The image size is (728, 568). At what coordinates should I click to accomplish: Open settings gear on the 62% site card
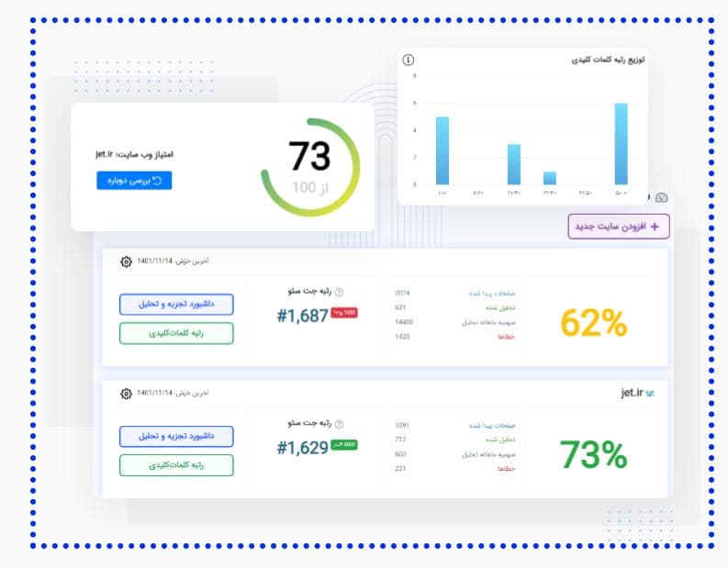pos(126,262)
